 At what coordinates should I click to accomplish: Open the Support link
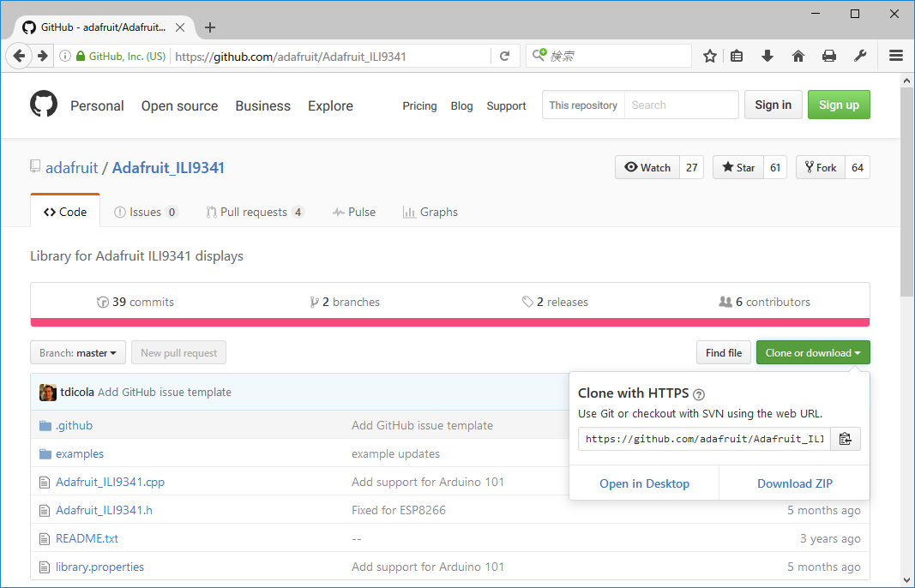click(x=506, y=105)
